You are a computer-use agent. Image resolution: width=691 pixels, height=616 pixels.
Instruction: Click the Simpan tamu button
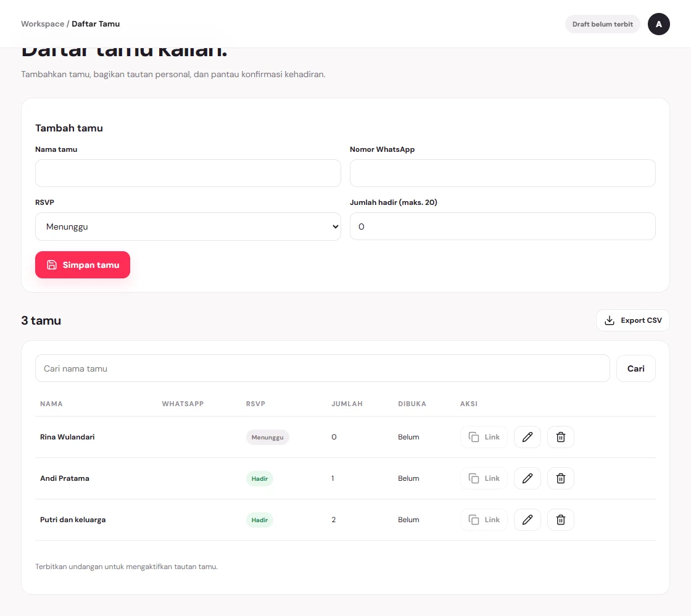click(x=83, y=265)
